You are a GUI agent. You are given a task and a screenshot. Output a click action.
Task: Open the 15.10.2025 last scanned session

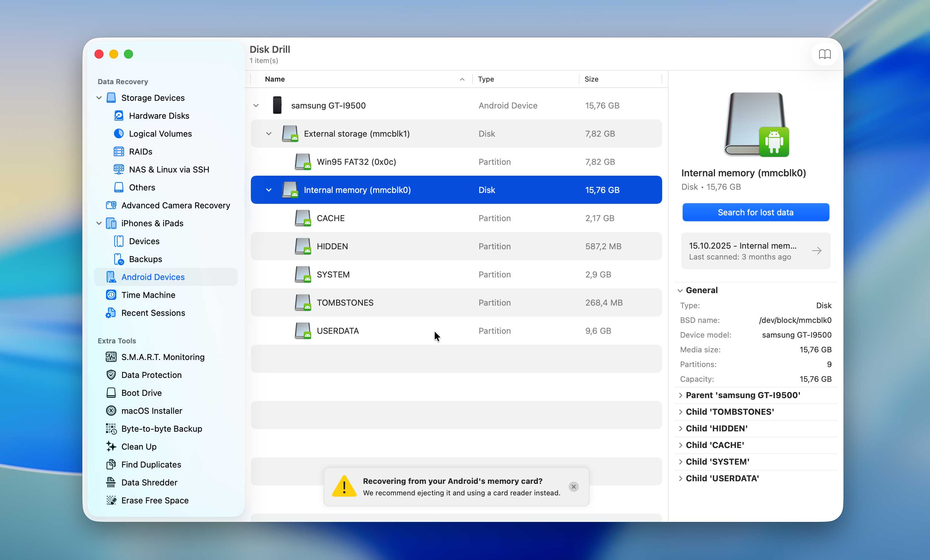[755, 251]
